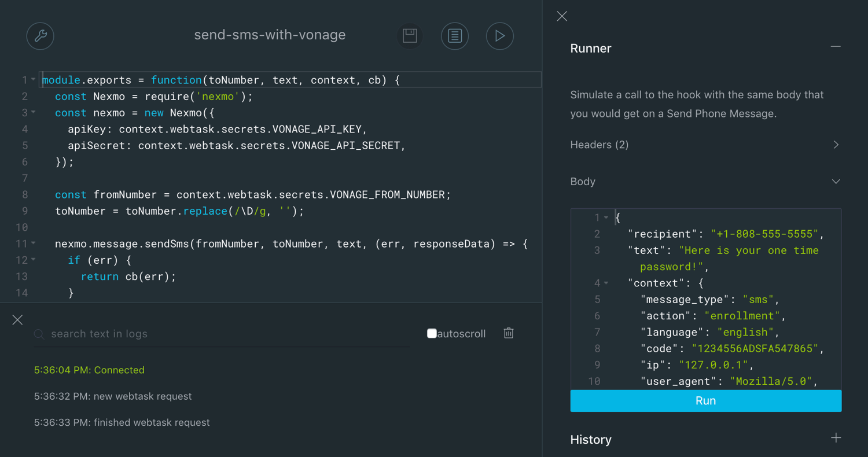The height and width of the screenshot is (457, 868).
Task: Click line number 10 in code gutter
Action: 22,227
